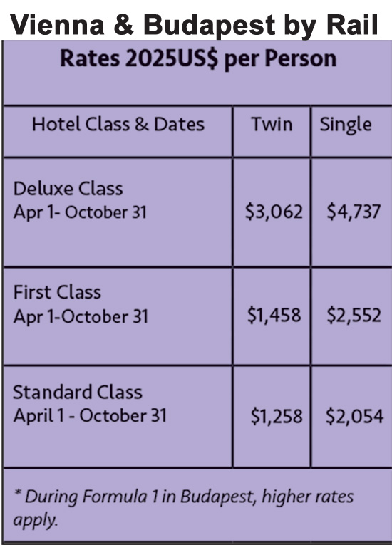Select the First Class Twin price $1,458
Image resolution: width=392 pixels, height=545 pixels.
point(274,316)
